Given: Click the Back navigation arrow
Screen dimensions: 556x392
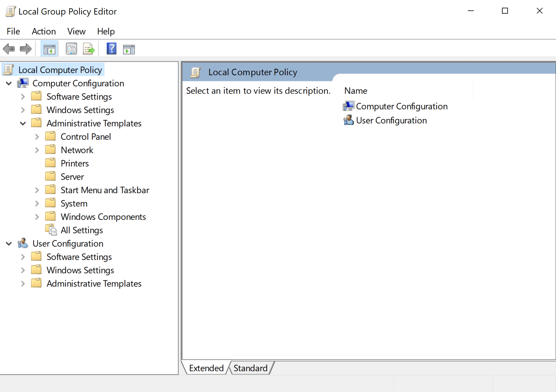Looking at the screenshot, I should click(9, 48).
